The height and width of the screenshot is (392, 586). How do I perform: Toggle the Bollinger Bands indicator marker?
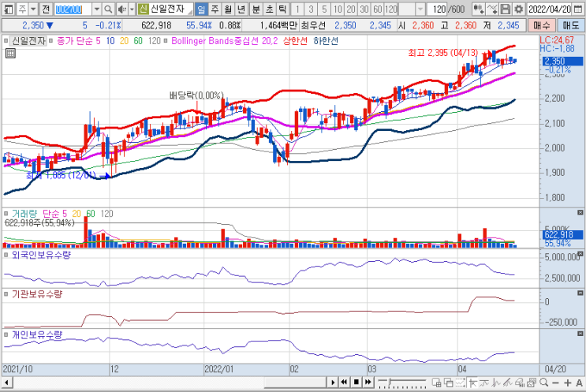[x=166, y=41]
